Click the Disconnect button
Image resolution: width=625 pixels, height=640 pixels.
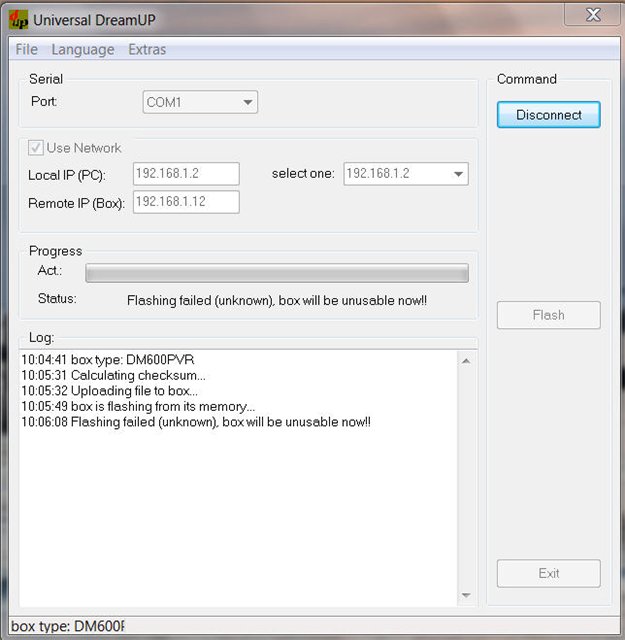tap(549, 115)
